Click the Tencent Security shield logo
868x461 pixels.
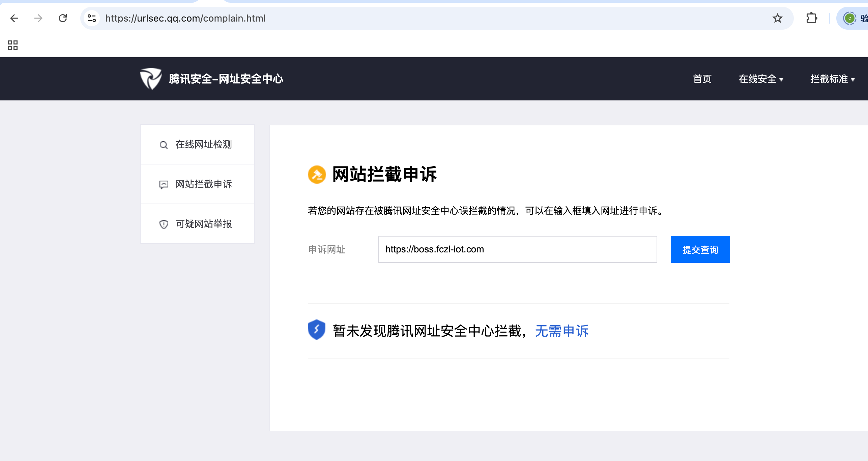(x=151, y=79)
